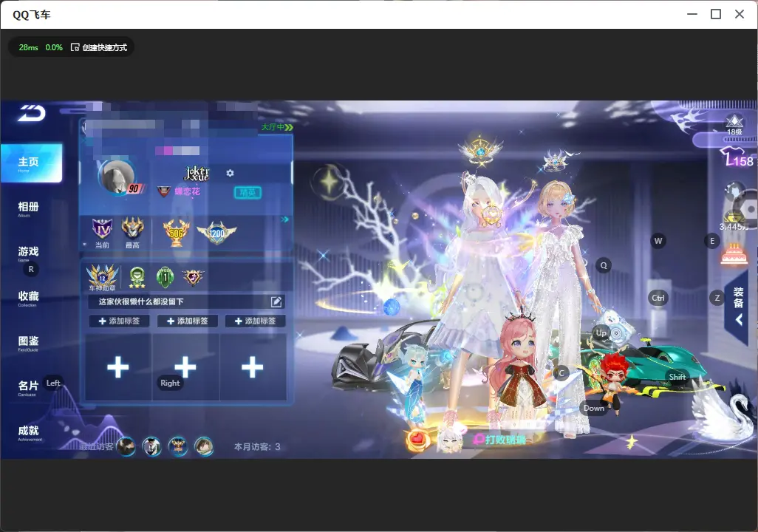Screen dimensions: 758x532
Task: Click the small dropdown arrow beside 当前 rank
Action: point(85,245)
